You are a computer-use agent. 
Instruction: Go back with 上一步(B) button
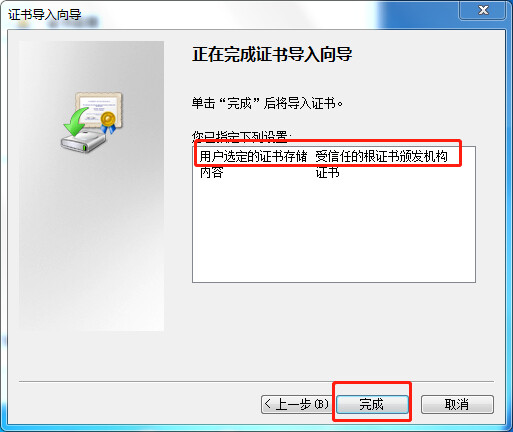click(x=296, y=404)
